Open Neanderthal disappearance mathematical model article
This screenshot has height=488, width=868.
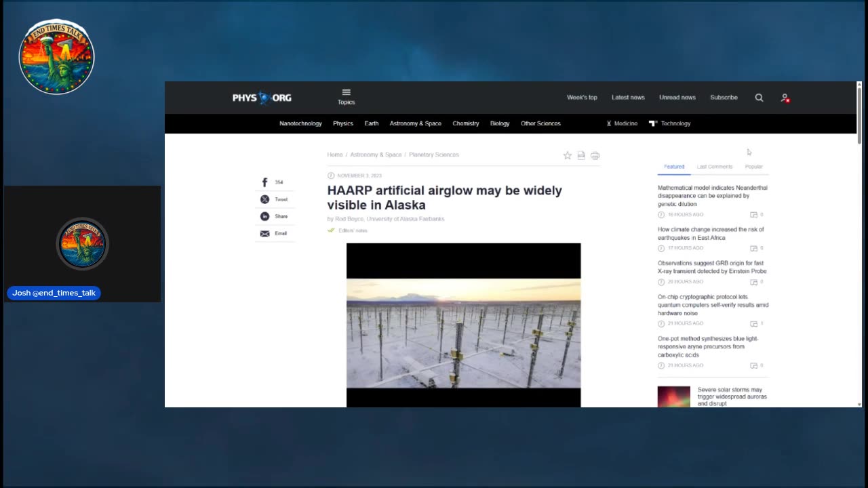(713, 196)
